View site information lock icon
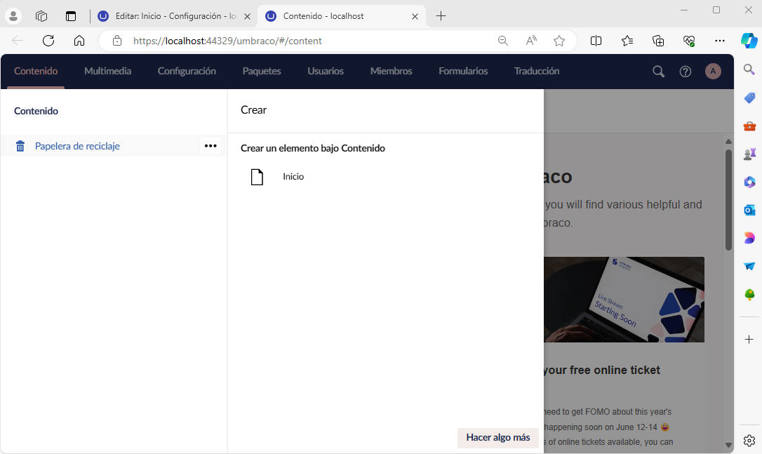 pyautogui.click(x=117, y=41)
